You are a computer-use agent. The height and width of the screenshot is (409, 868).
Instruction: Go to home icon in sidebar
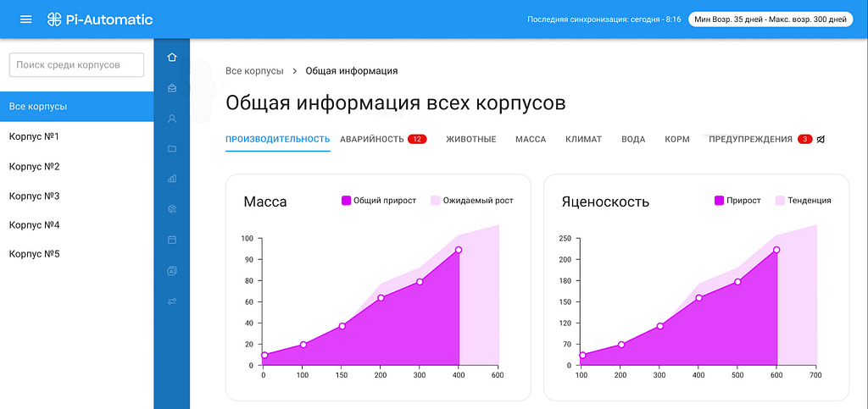point(171,57)
